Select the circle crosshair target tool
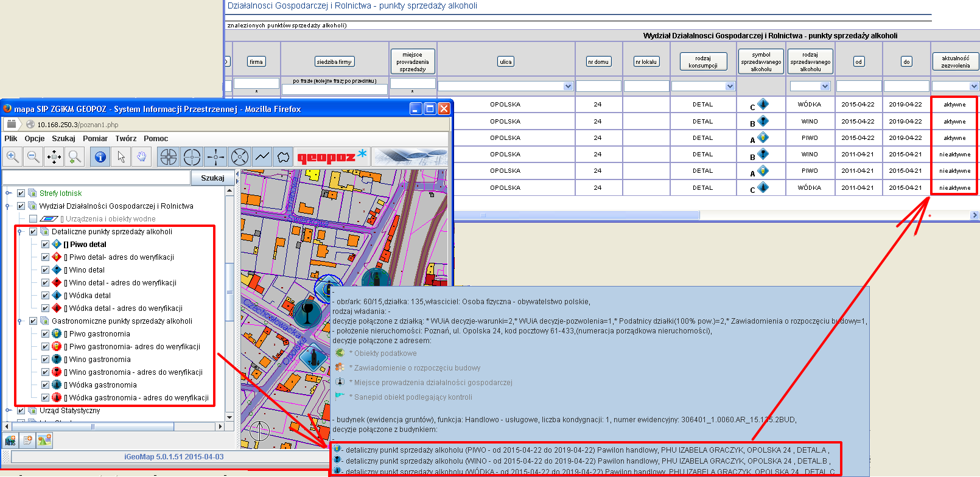 pos(192,157)
